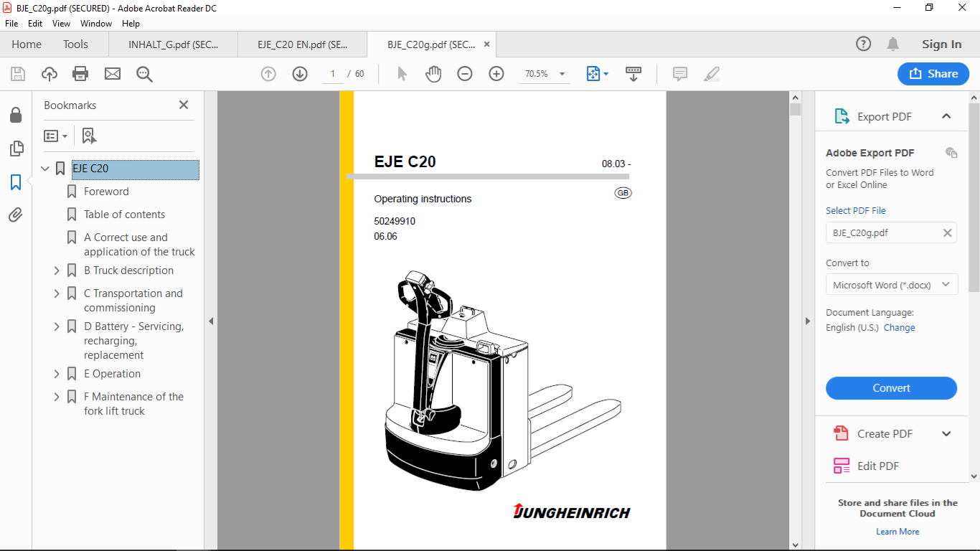Go to next page arrow
This screenshot has height=551, width=980.
pyautogui.click(x=300, y=74)
